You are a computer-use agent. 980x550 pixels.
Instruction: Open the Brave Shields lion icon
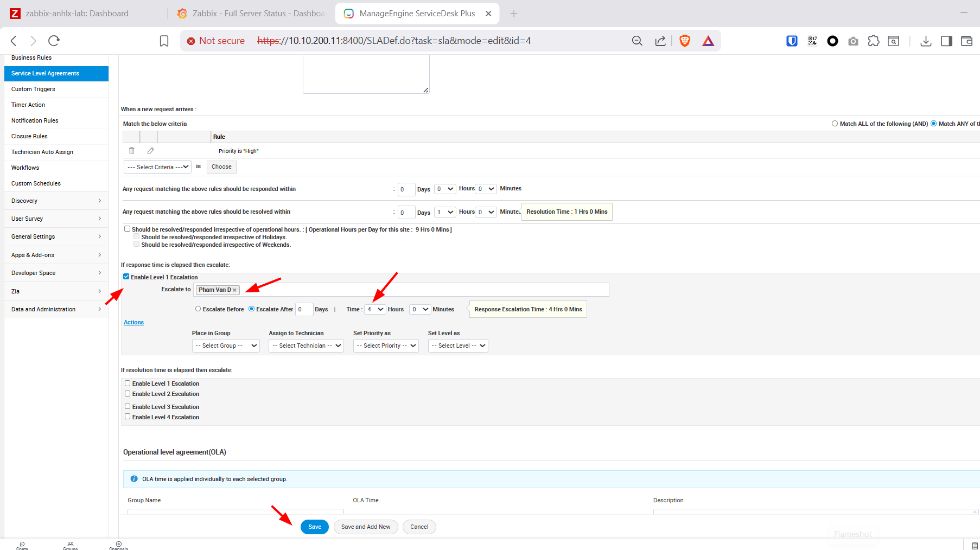(x=685, y=41)
